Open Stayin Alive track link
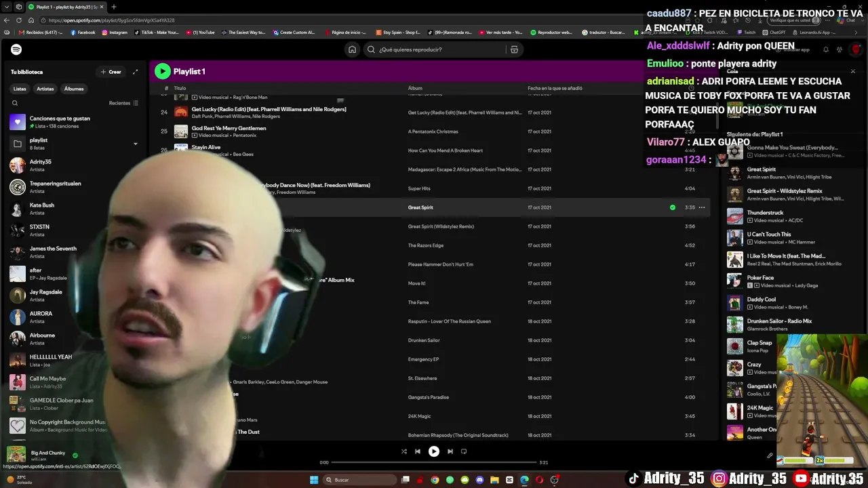868x488 pixels. pos(206,147)
